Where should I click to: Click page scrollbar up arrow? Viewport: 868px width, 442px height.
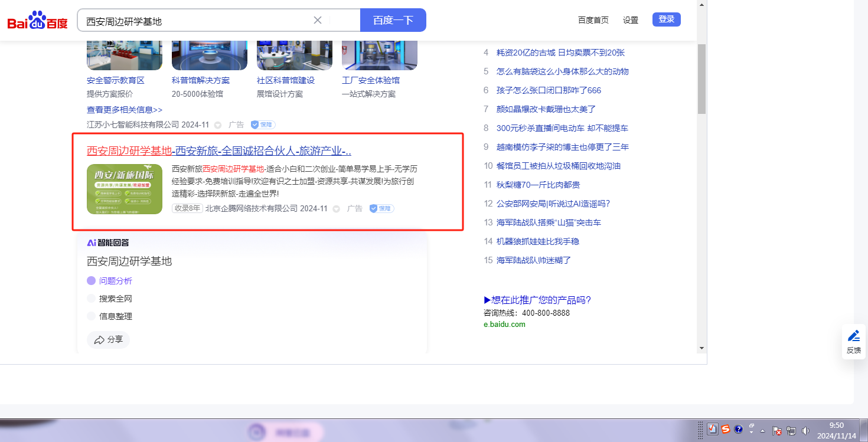point(702,5)
